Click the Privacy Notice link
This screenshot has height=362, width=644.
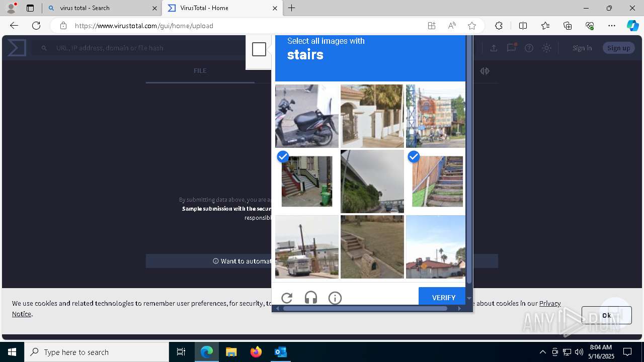click(550, 303)
